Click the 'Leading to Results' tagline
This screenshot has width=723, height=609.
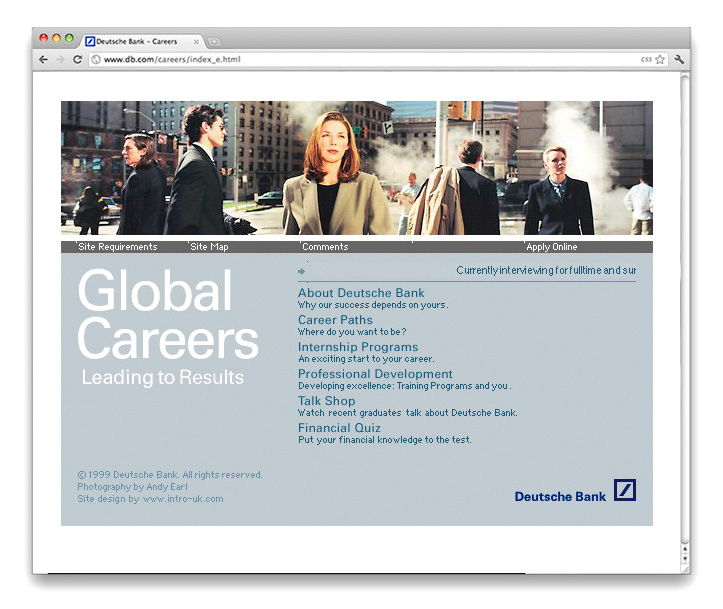(x=163, y=378)
